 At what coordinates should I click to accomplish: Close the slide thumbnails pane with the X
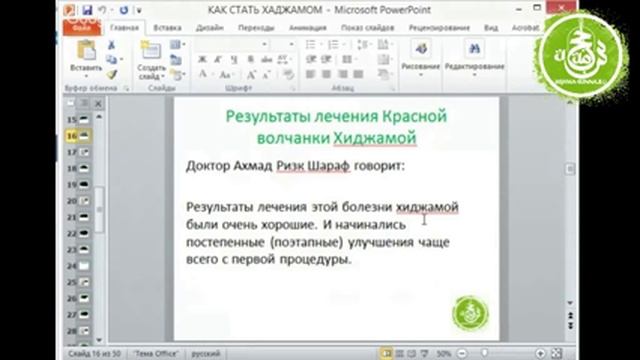tap(98, 104)
